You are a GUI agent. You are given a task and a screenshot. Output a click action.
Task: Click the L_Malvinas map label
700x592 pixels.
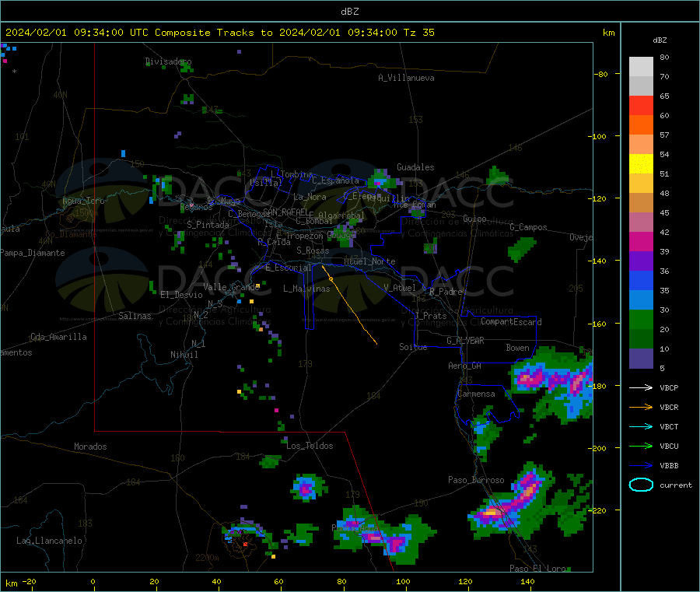pos(306,289)
